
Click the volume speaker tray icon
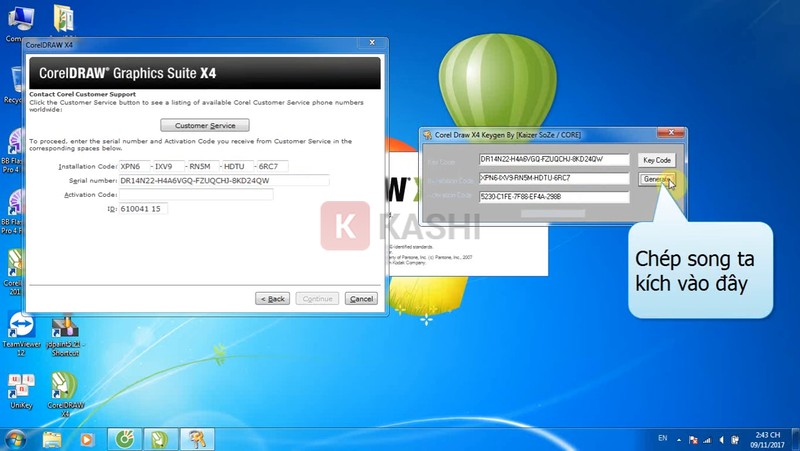[x=721, y=439]
